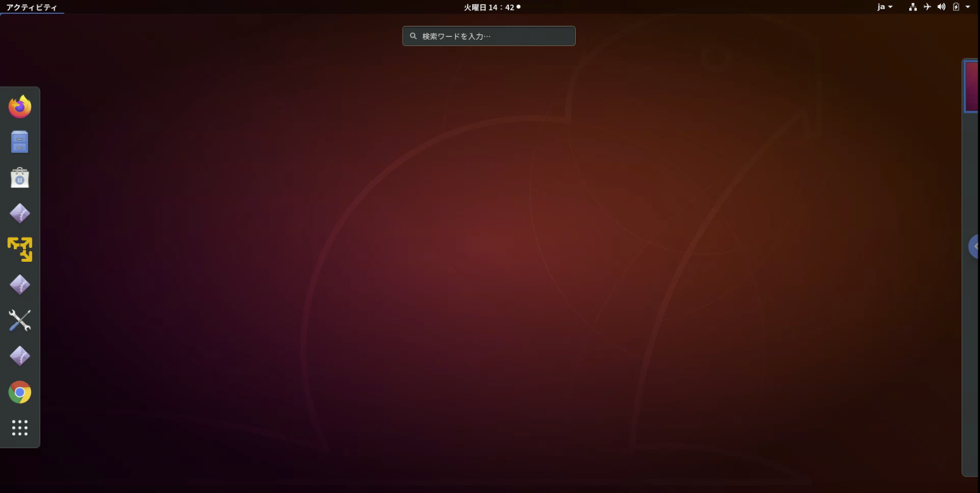The image size is (980, 493).
Task: Click the airplane mode indicator icon
Action: click(x=927, y=7)
